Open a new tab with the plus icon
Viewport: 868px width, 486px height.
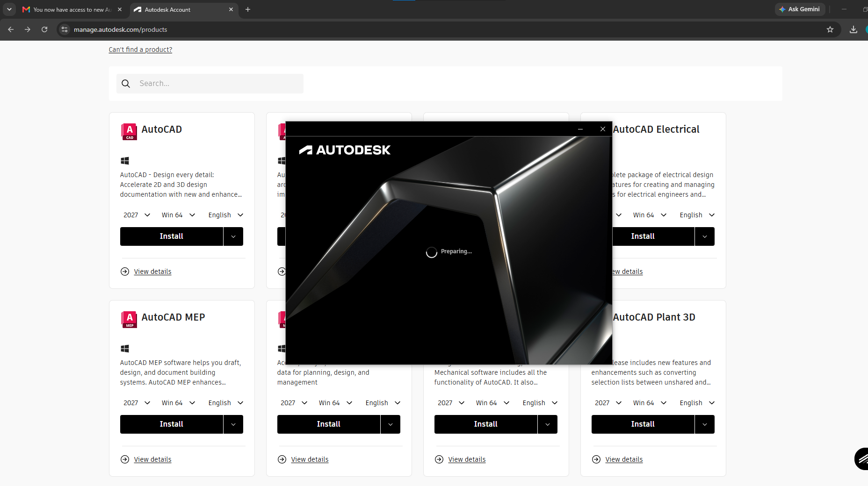click(248, 9)
